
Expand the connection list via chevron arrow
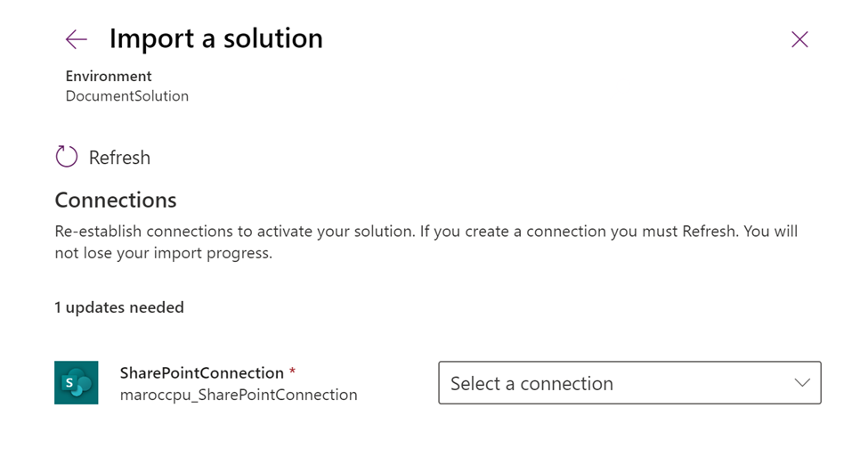801,383
